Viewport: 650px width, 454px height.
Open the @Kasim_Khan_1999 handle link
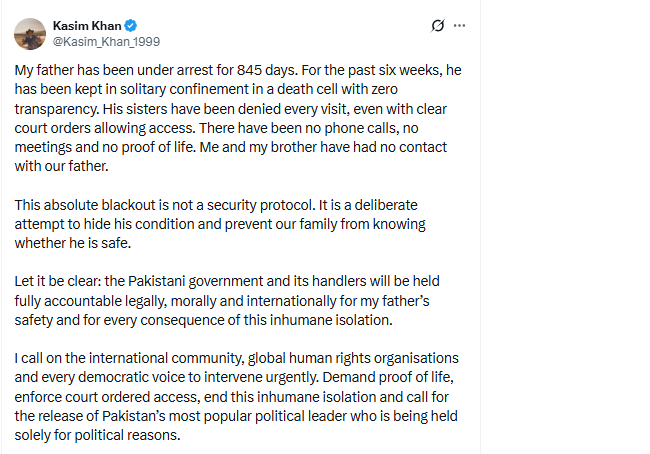click(x=106, y=41)
